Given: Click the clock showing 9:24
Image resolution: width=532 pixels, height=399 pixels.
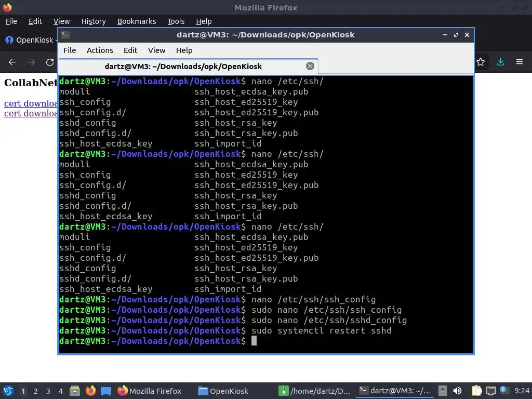Looking at the screenshot, I should pyautogui.click(x=522, y=391).
